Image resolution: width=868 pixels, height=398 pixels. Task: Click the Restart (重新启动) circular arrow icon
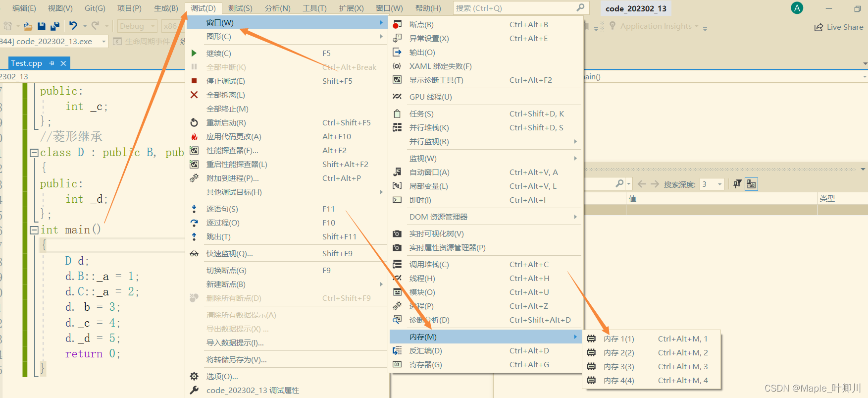click(x=194, y=122)
